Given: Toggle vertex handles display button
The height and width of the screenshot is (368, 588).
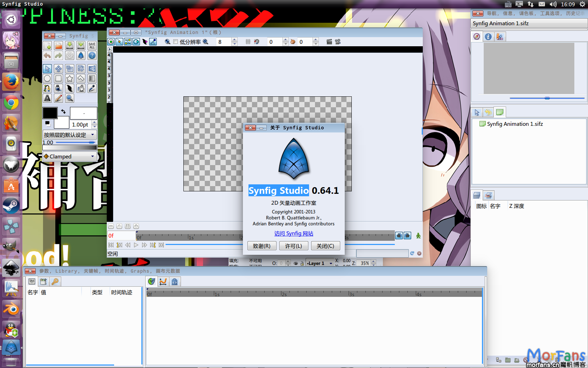Looking at the screenshot, I should tap(119, 42).
